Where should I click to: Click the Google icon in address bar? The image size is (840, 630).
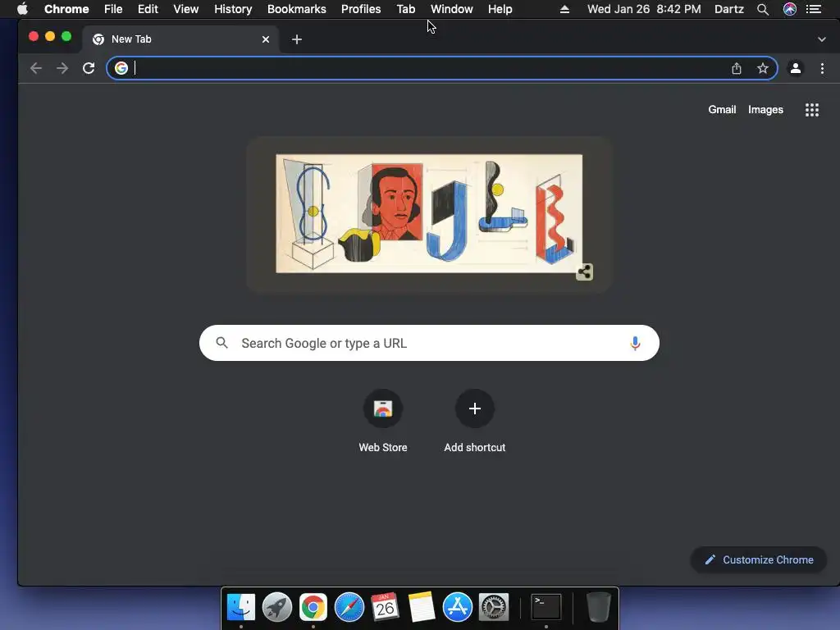(x=121, y=68)
